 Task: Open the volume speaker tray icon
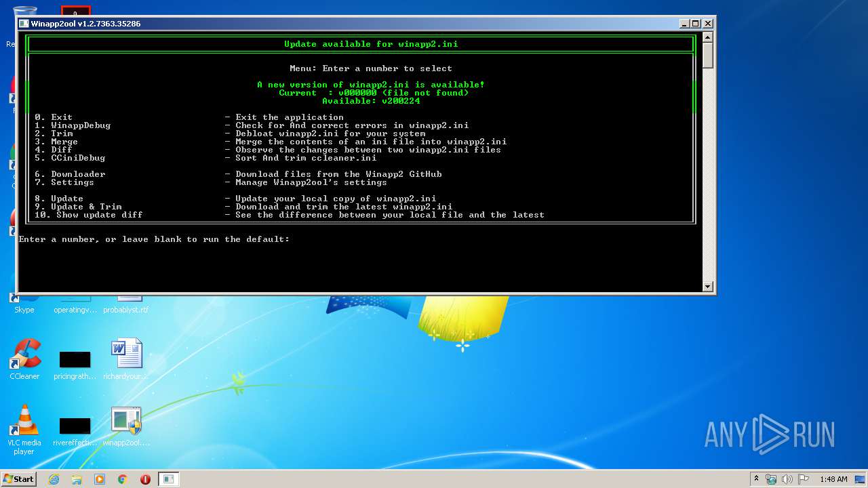787,479
